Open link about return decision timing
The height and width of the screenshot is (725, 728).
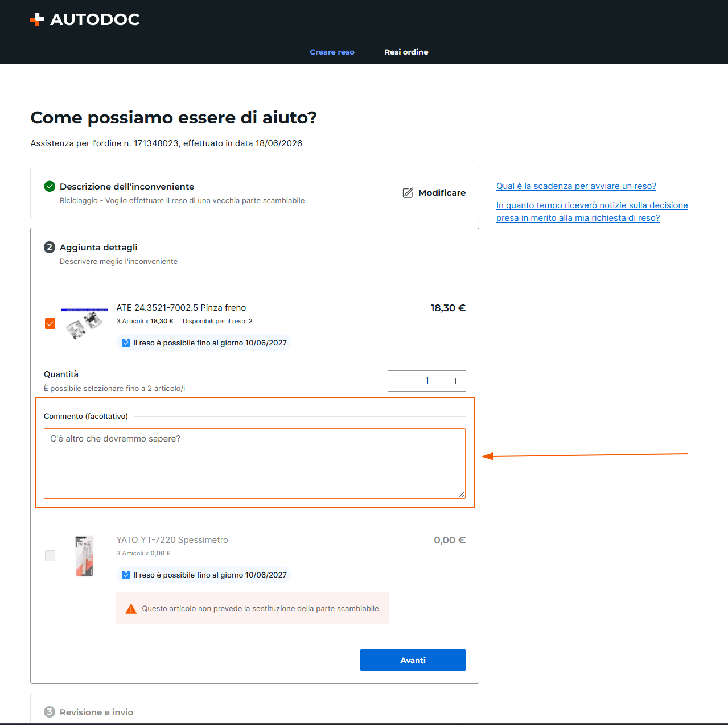coord(592,212)
